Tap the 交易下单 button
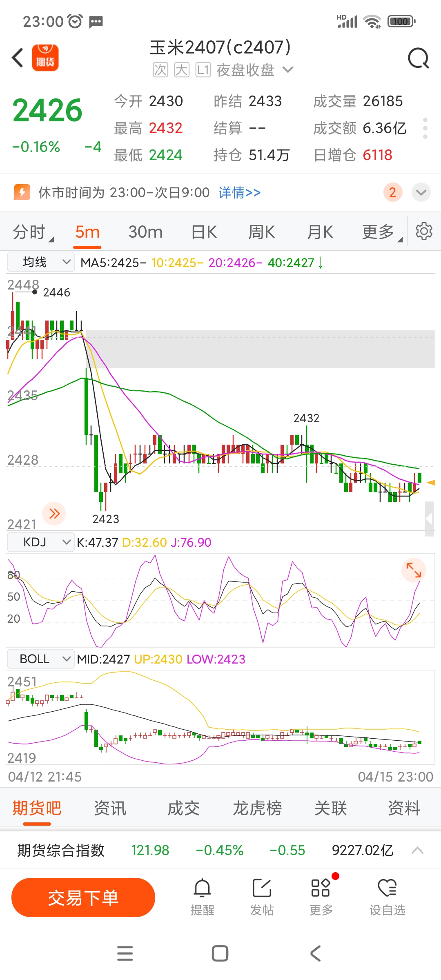The width and height of the screenshot is (441, 980). pyautogui.click(x=83, y=897)
